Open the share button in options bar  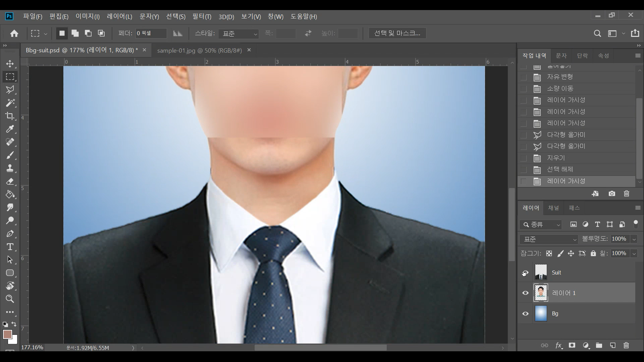[635, 33]
